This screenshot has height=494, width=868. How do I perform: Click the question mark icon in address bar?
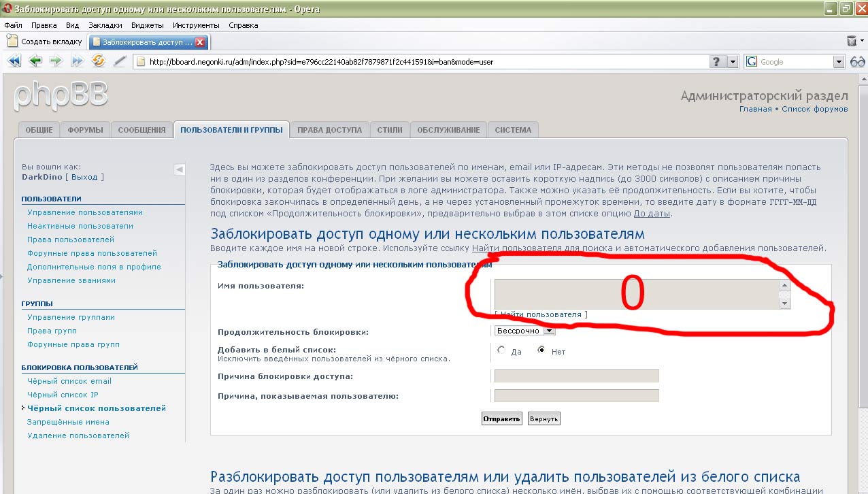coord(717,62)
